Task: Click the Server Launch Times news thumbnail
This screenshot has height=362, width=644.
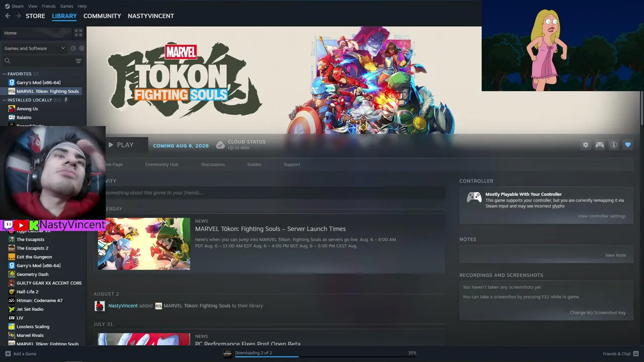Action: click(144, 244)
